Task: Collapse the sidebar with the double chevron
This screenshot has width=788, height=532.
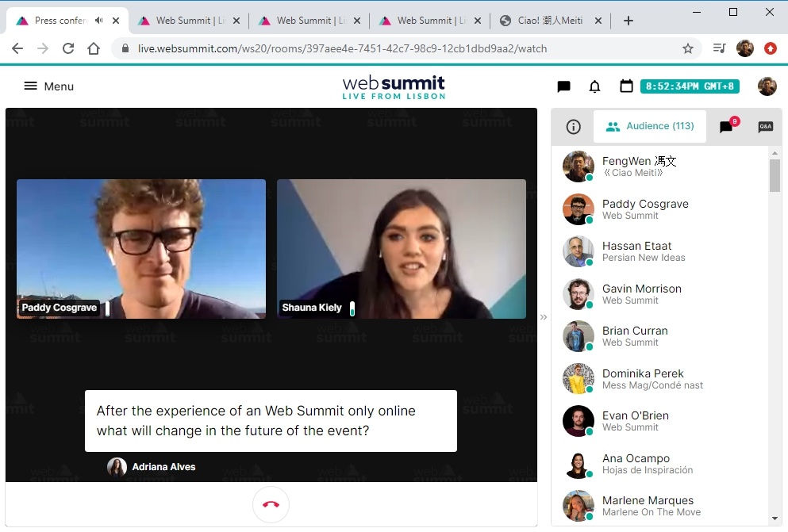Action: [x=544, y=317]
